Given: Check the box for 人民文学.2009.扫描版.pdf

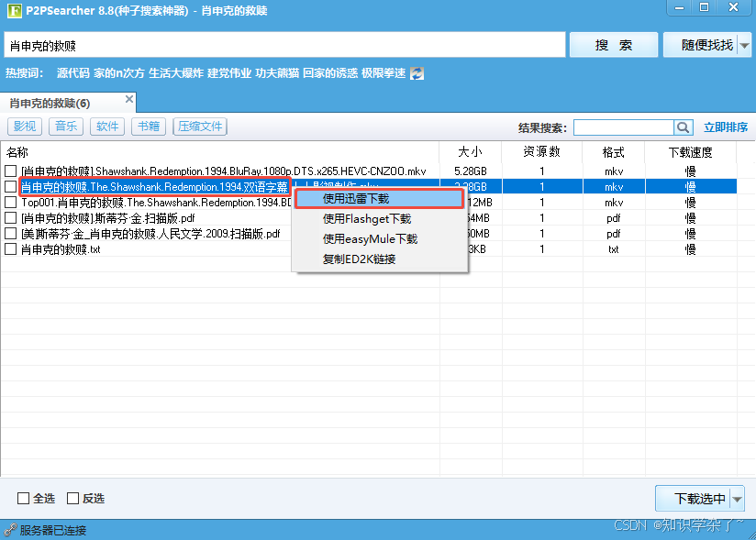Looking at the screenshot, I should (x=11, y=233).
